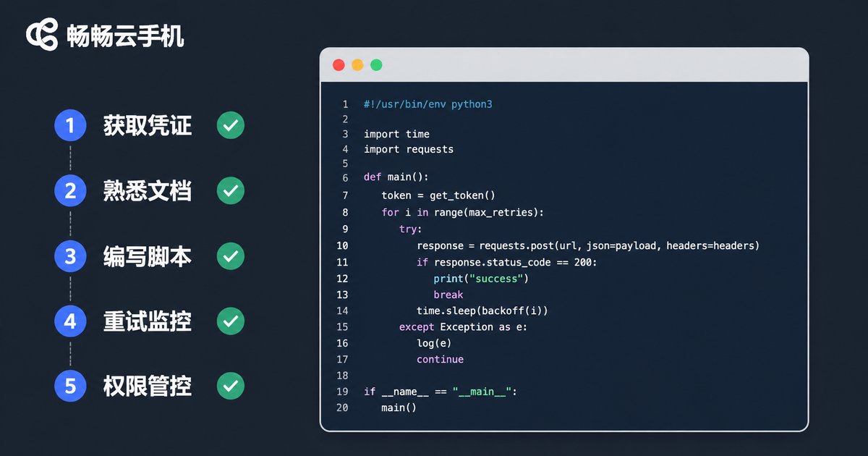Toggle the check mark beside 编写脚本
Screen dimensions: 868x456
(231, 256)
